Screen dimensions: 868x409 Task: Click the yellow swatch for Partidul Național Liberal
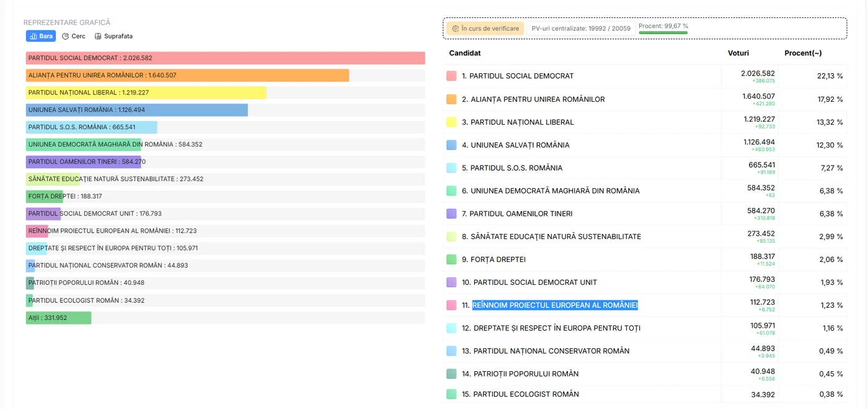451,122
